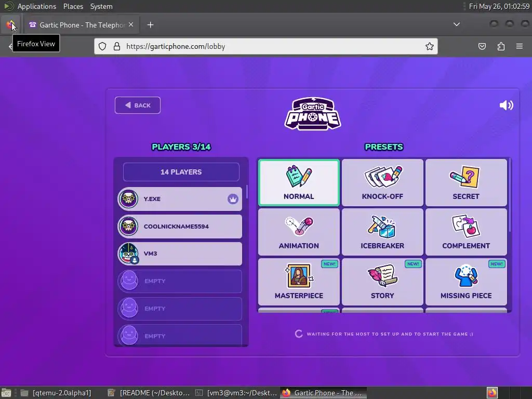Screen dimensions: 532x399
Task: Click the presets panel scrollbar
Action: 510,195
